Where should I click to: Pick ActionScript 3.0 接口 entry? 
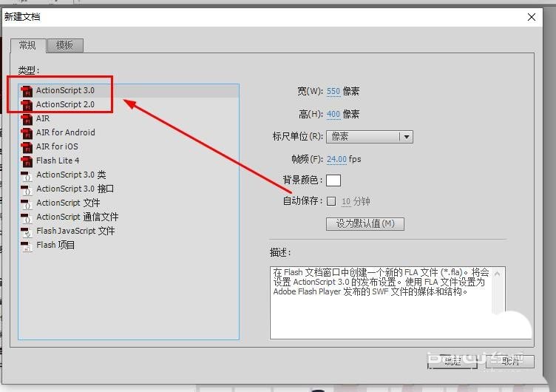coord(129,189)
